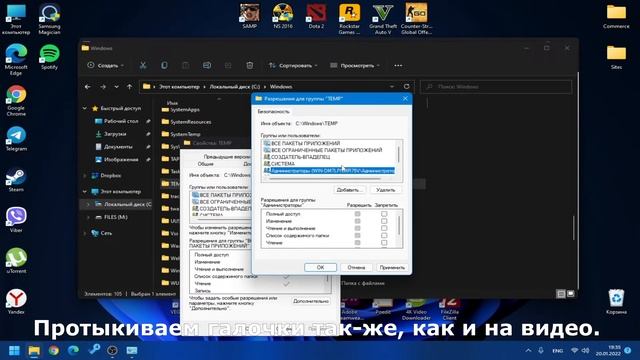Click Отмена (Cancel) in permissions dialog
This screenshot has width=640, height=360.
pyautogui.click(x=356, y=267)
